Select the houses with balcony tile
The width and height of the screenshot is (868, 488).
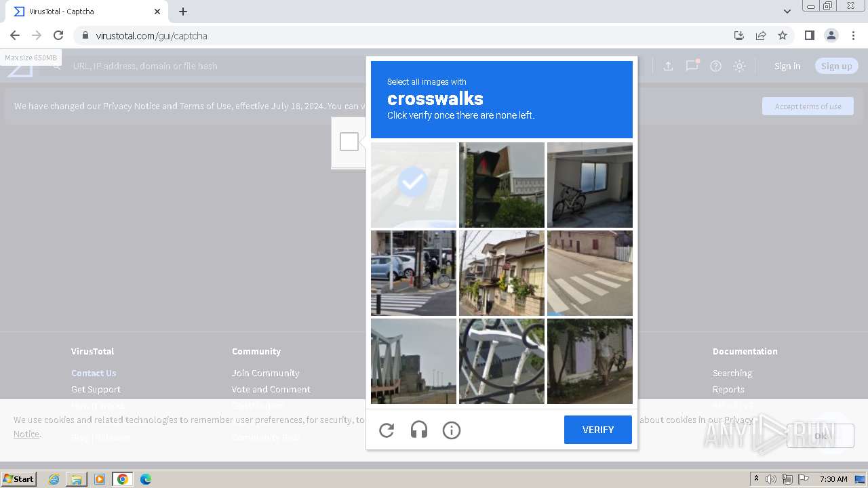[x=502, y=273]
